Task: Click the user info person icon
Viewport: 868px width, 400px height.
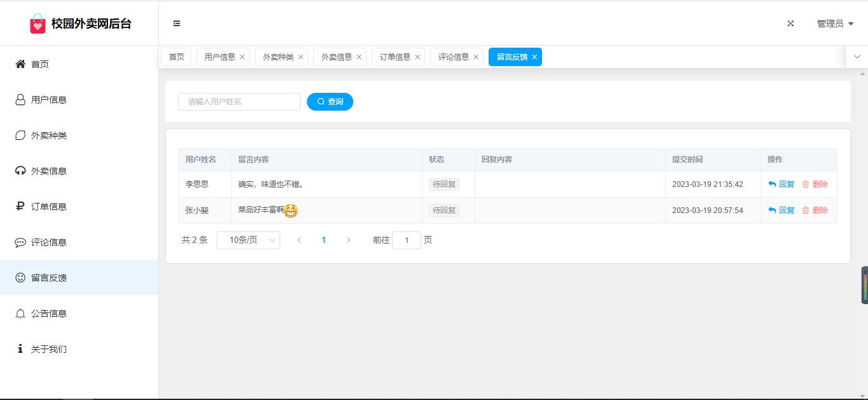Action: coord(20,100)
